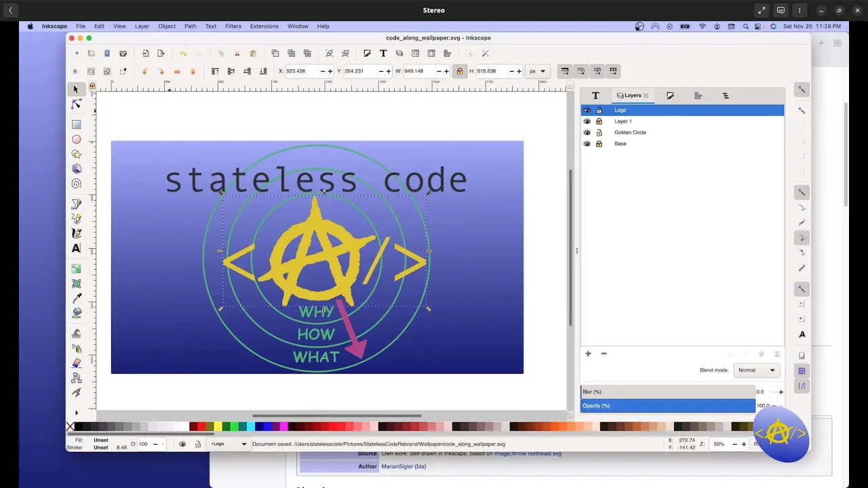
Task: Remove the current layer with minus button
Action: [604, 354]
